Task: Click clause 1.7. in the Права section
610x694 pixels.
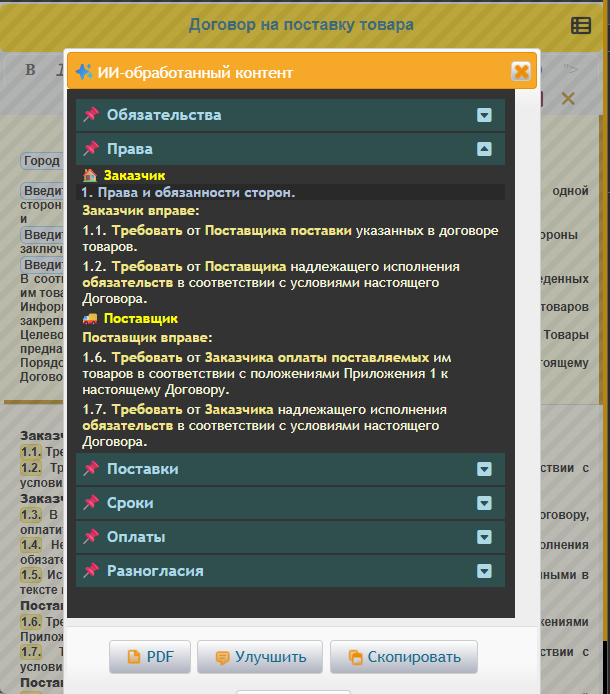Action: 265,425
